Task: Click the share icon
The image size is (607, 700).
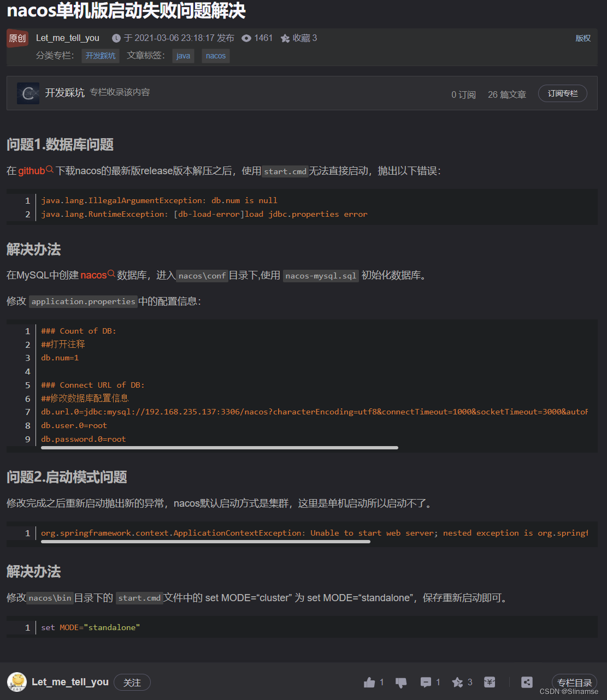Action: coord(527,682)
